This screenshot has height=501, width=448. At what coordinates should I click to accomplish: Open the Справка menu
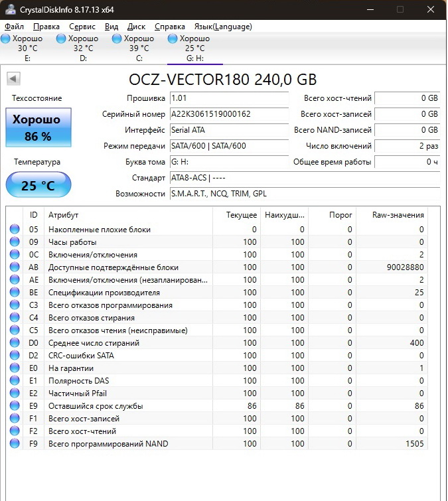coord(170,27)
